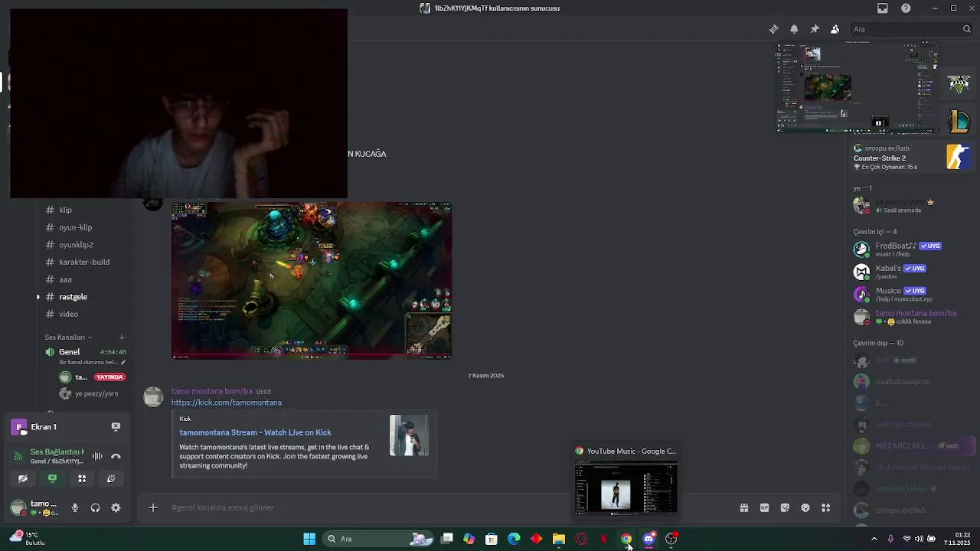Select the oyunklip2 channel
980x551 pixels.
(x=83, y=245)
